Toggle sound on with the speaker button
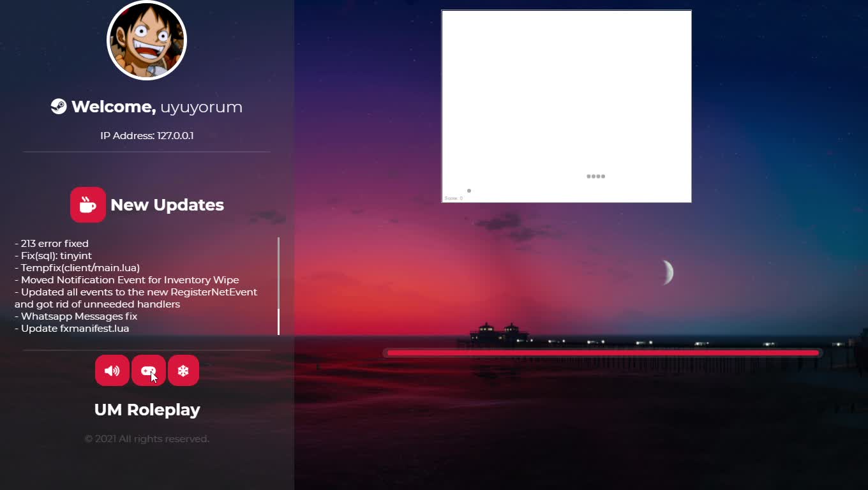This screenshot has height=490, width=868. 112,370
